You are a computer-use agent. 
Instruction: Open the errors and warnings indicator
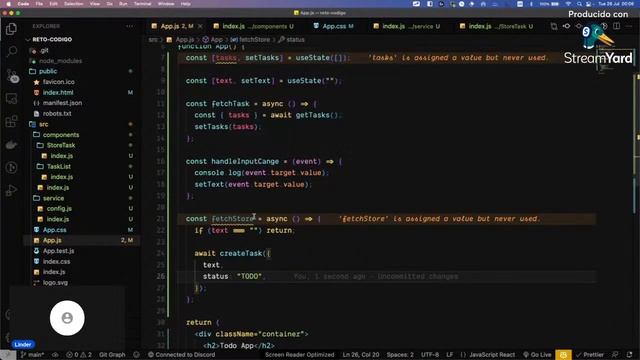pyautogui.click(x=79, y=355)
